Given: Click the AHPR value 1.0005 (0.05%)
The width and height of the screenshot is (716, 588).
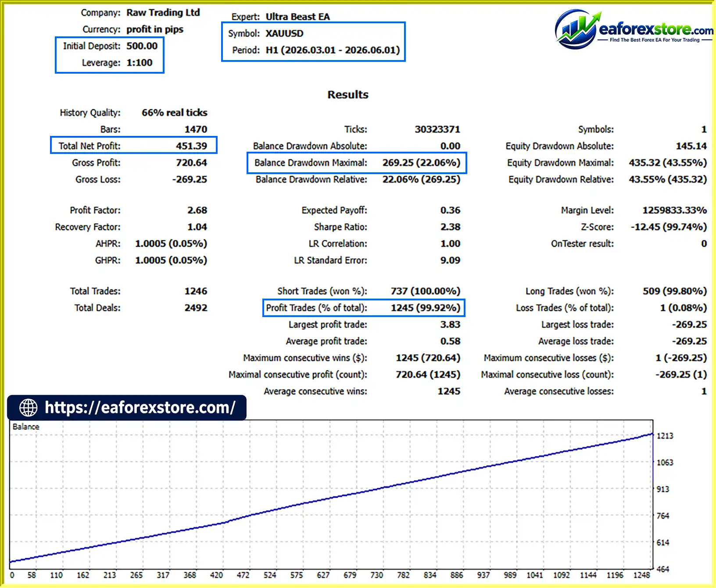Looking at the screenshot, I should (171, 244).
